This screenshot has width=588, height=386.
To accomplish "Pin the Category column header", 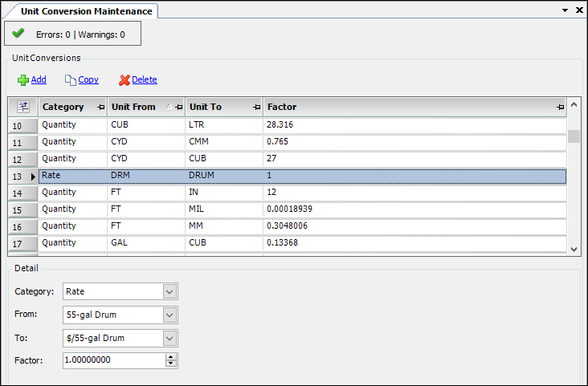I will point(100,107).
